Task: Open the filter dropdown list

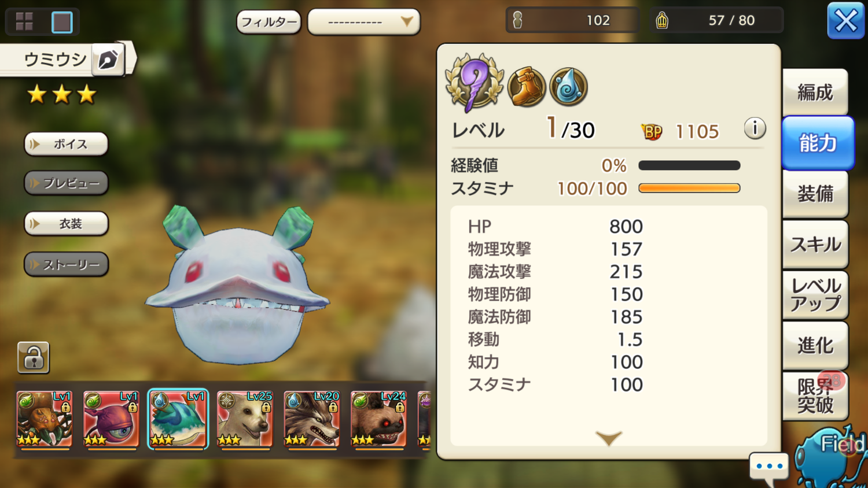Action: point(364,22)
